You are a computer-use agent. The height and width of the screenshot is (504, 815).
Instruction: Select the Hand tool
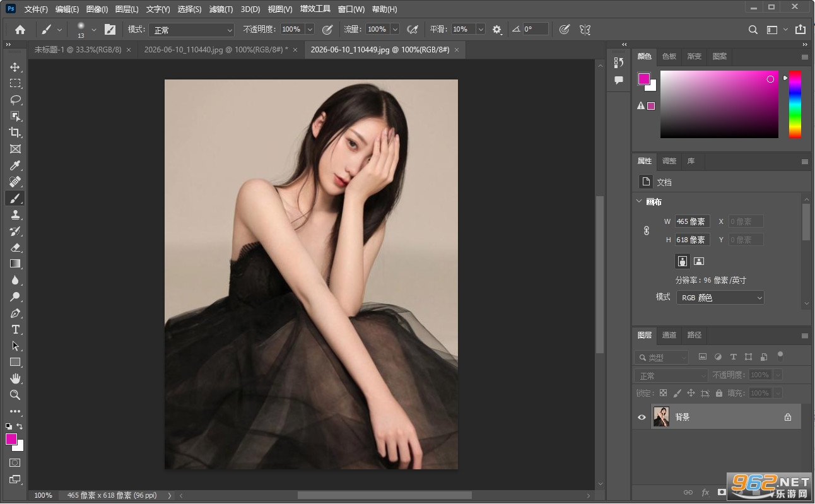click(15, 378)
